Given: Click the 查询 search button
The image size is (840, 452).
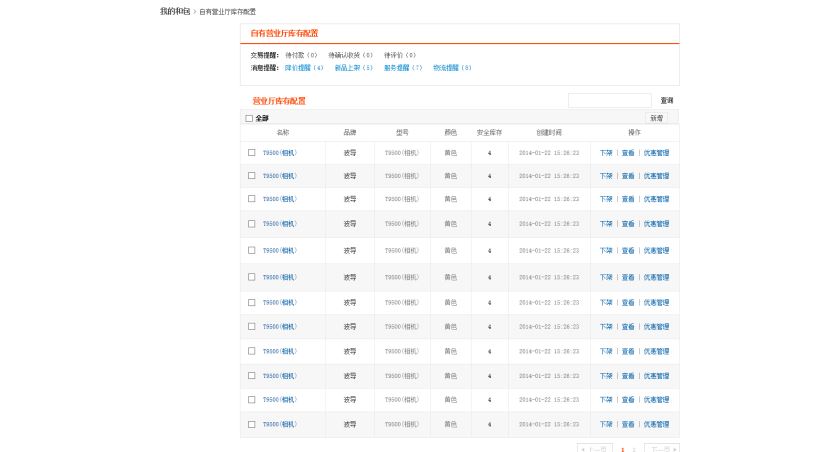Looking at the screenshot, I should [666, 101].
